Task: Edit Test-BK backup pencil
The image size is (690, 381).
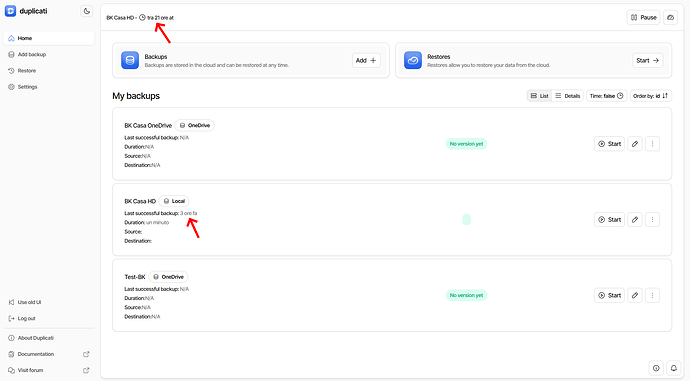Action: click(x=635, y=295)
